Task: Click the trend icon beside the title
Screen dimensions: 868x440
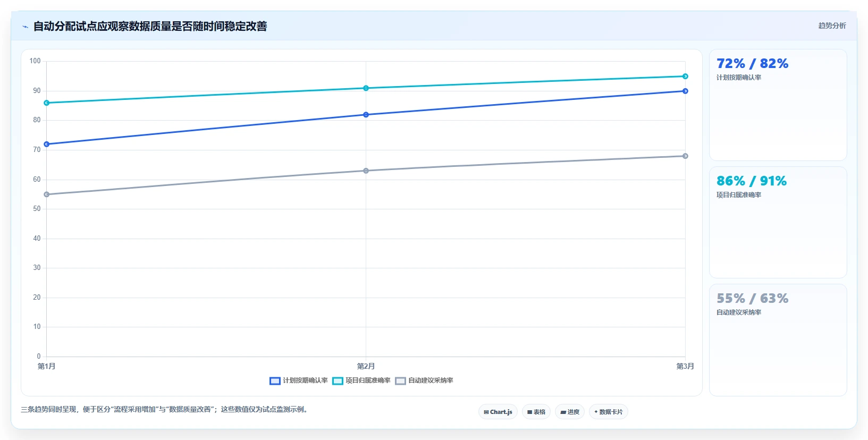Action: click(25, 27)
